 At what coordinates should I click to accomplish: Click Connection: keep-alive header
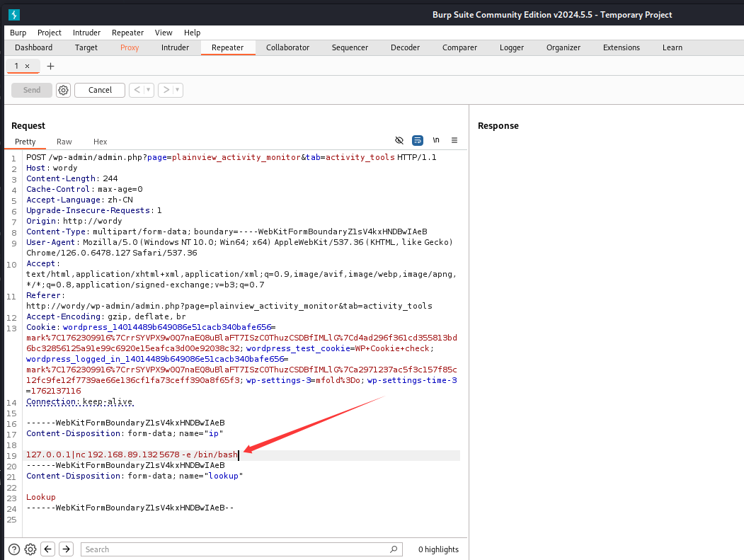click(x=80, y=401)
